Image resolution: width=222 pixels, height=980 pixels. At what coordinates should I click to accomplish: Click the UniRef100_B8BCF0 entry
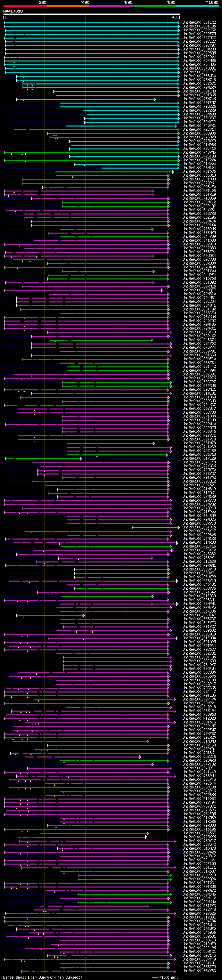click(x=199, y=313)
